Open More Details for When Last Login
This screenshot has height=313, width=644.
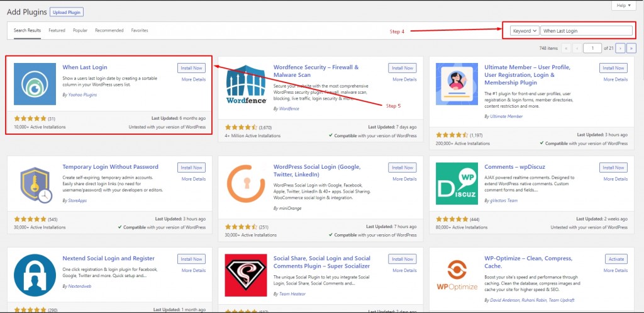[194, 79]
